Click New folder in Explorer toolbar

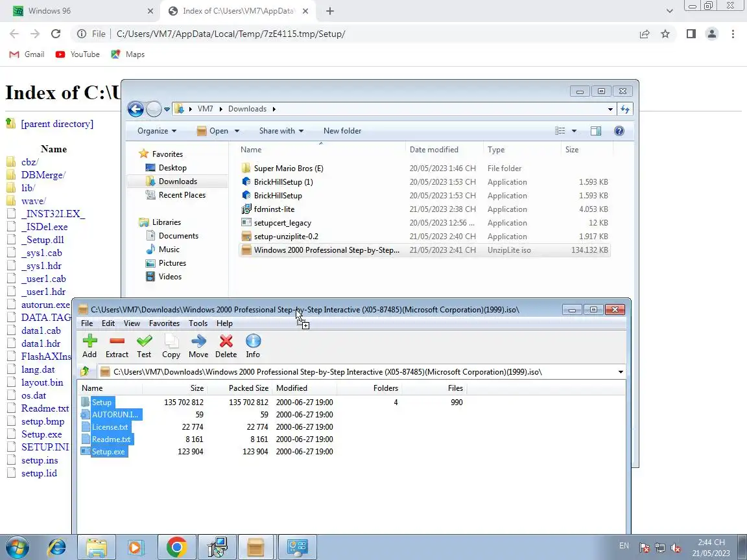coord(342,131)
